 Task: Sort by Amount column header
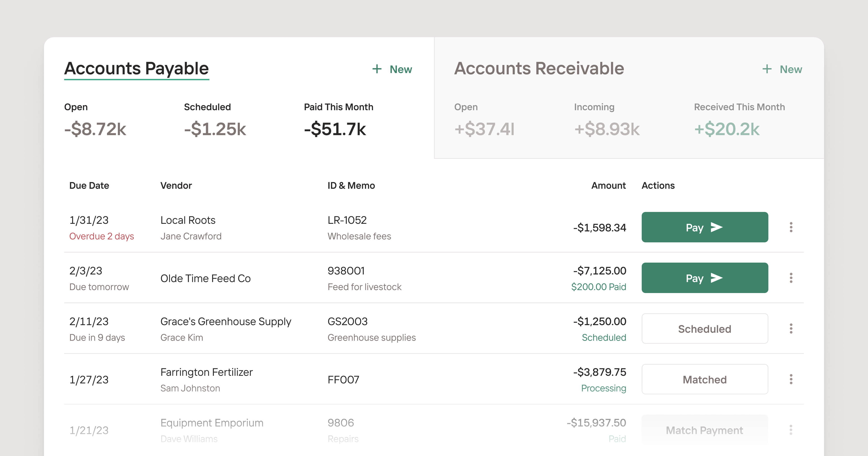(x=608, y=185)
